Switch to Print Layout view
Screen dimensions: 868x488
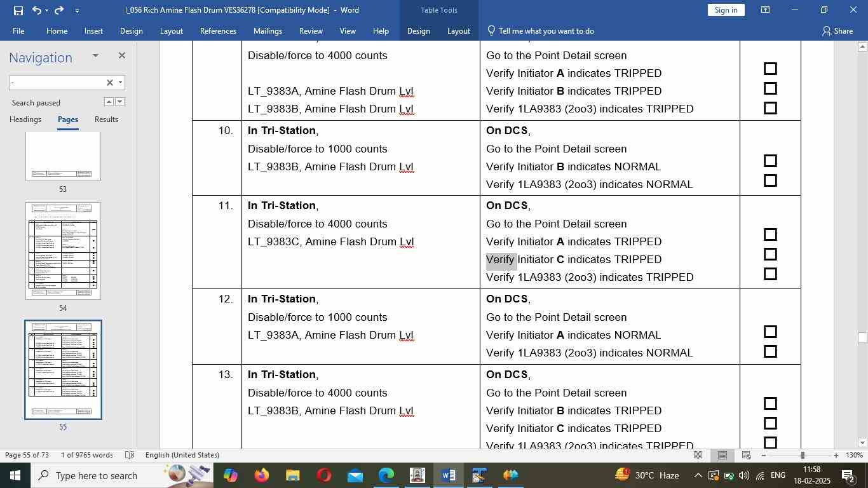tap(722, 455)
